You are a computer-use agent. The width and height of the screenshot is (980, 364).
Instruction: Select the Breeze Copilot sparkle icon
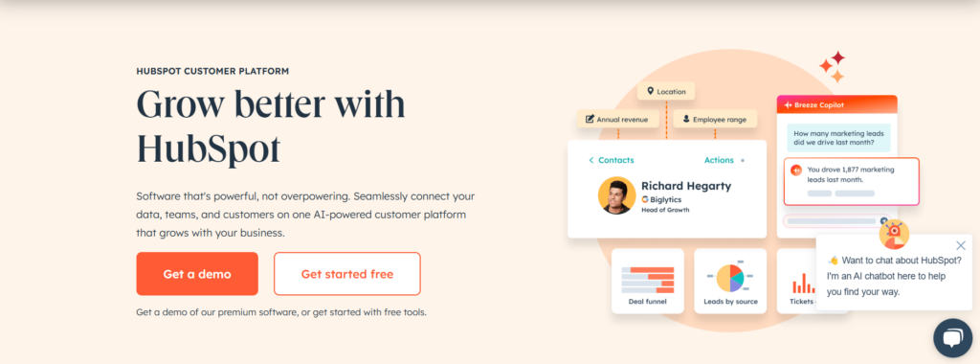[x=788, y=105]
